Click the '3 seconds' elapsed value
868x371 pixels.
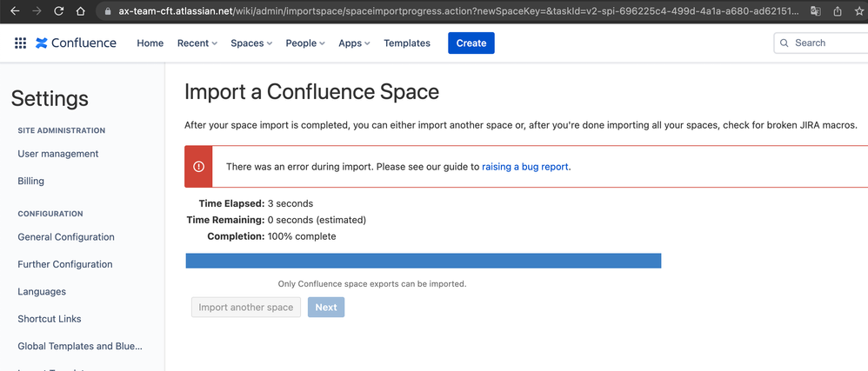click(x=290, y=203)
